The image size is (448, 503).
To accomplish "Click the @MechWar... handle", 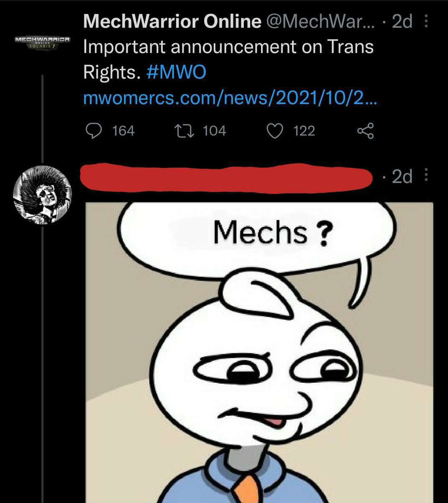I will pos(320,21).
